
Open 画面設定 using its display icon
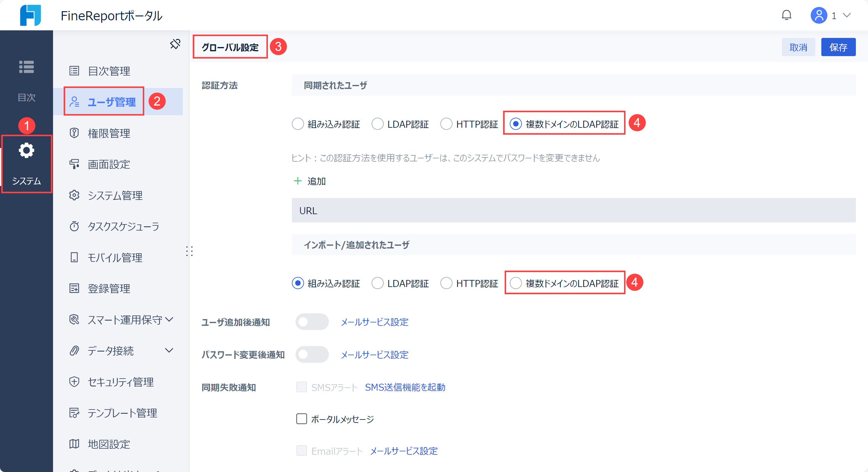click(74, 164)
